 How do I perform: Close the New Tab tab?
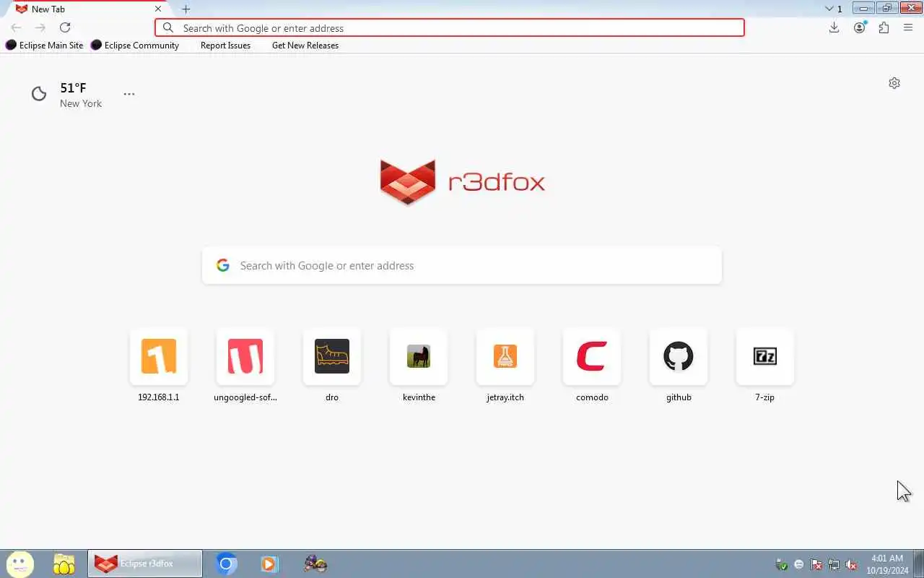coord(158,9)
